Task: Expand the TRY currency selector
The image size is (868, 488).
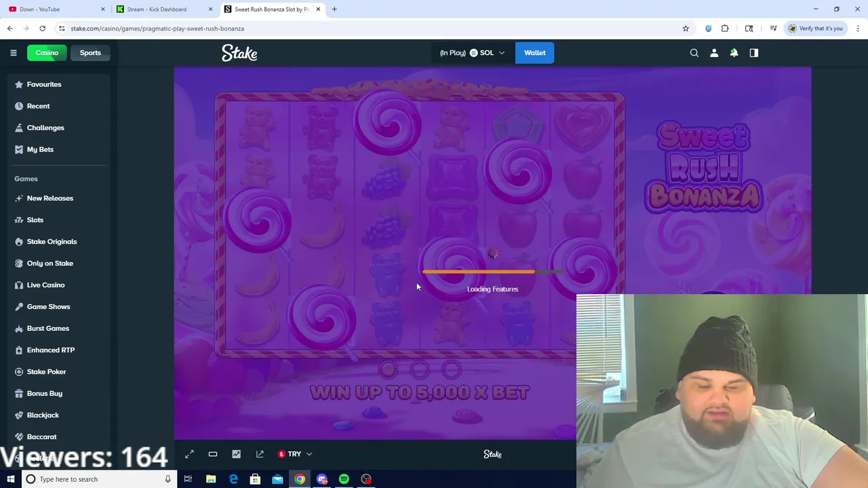Action: click(294, 454)
